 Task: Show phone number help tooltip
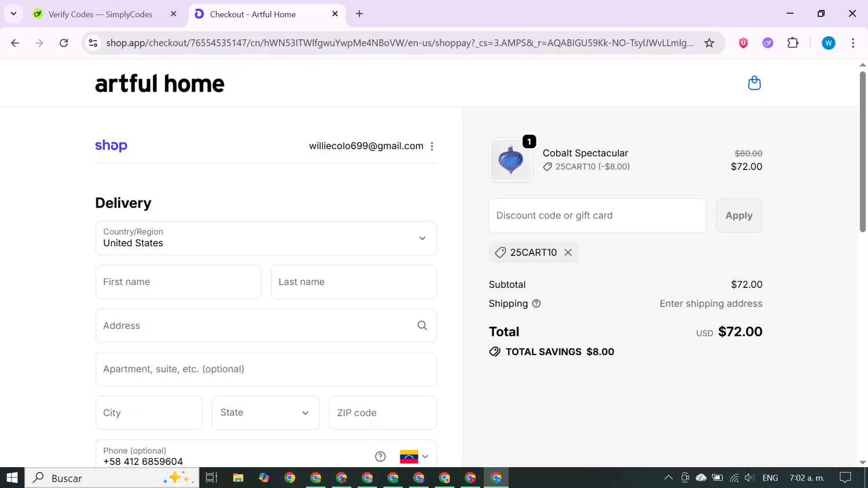coord(380,457)
